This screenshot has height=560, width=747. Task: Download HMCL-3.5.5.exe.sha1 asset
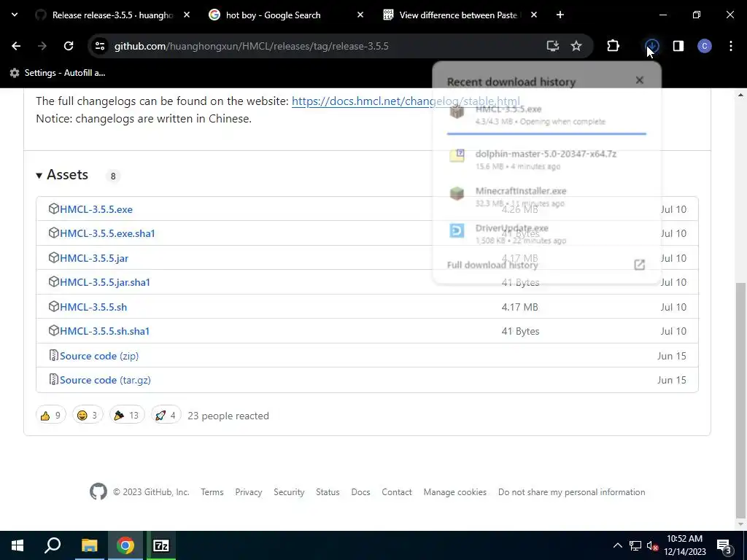(x=108, y=234)
